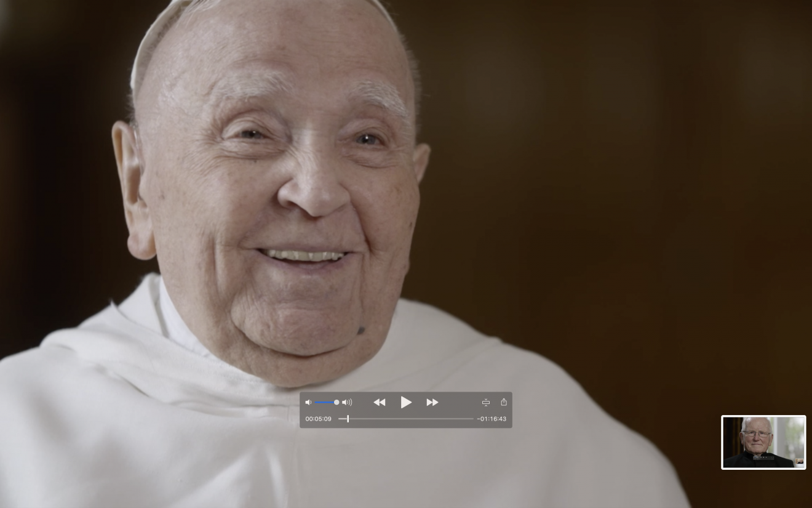Screen dimensions: 812x508
Task: Click the volume slider knob
Action: [x=336, y=402]
